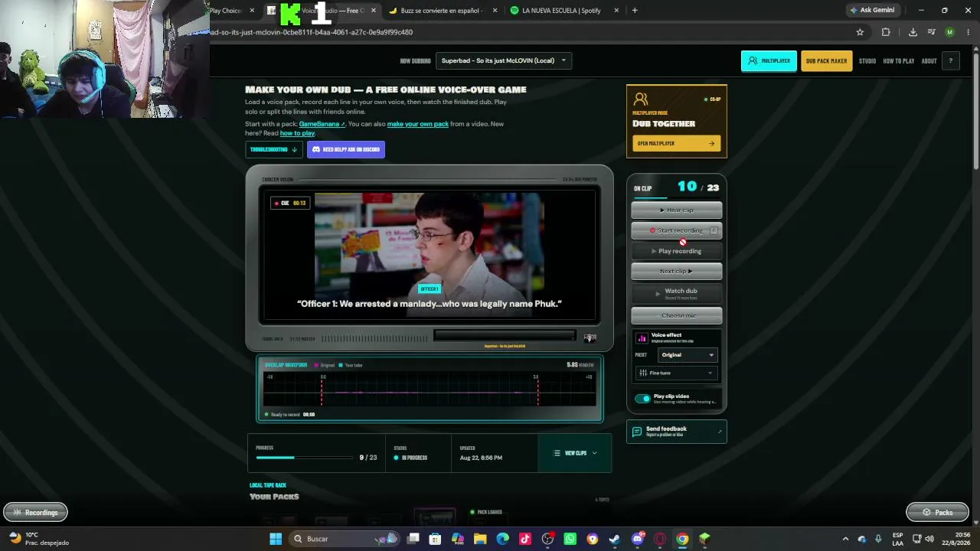Open Discord from the taskbar
This screenshot has width=980, height=551.
click(x=638, y=539)
